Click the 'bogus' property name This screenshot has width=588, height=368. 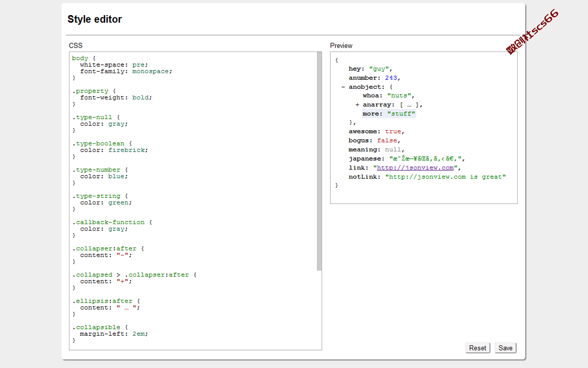click(x=359, y=141)
